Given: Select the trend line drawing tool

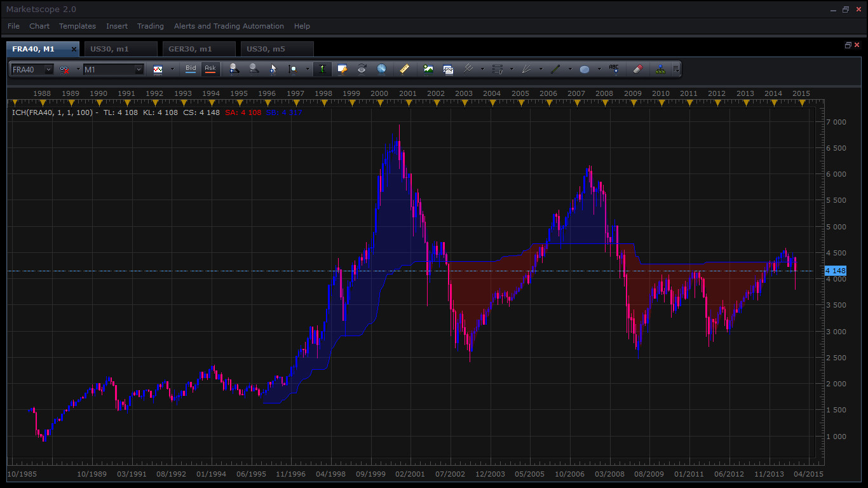Looking at the screenshot, I should [x=555, y=69].
